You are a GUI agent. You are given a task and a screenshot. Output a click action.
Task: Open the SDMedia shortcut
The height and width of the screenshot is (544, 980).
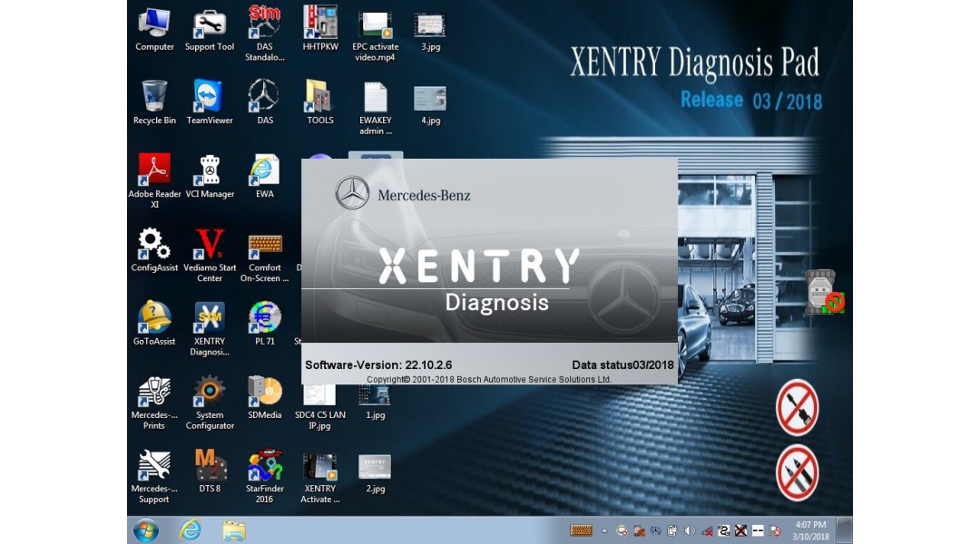click(x=264, y=398)
